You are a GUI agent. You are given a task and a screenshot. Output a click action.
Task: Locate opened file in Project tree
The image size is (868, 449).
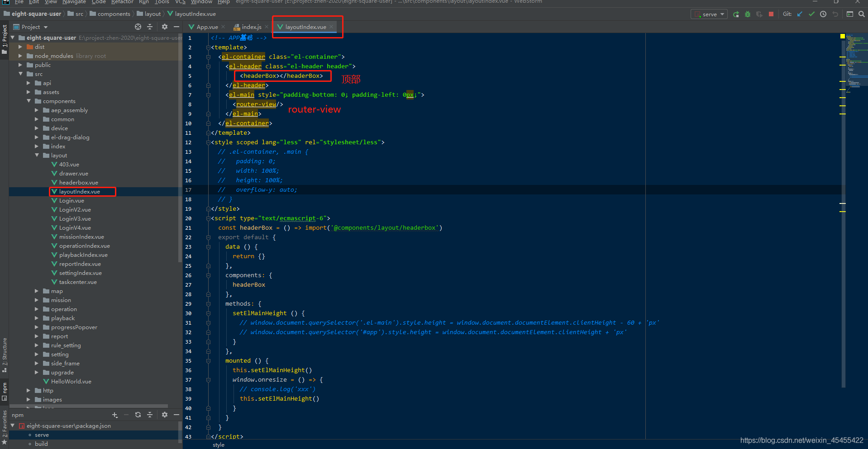click(138, 27)
